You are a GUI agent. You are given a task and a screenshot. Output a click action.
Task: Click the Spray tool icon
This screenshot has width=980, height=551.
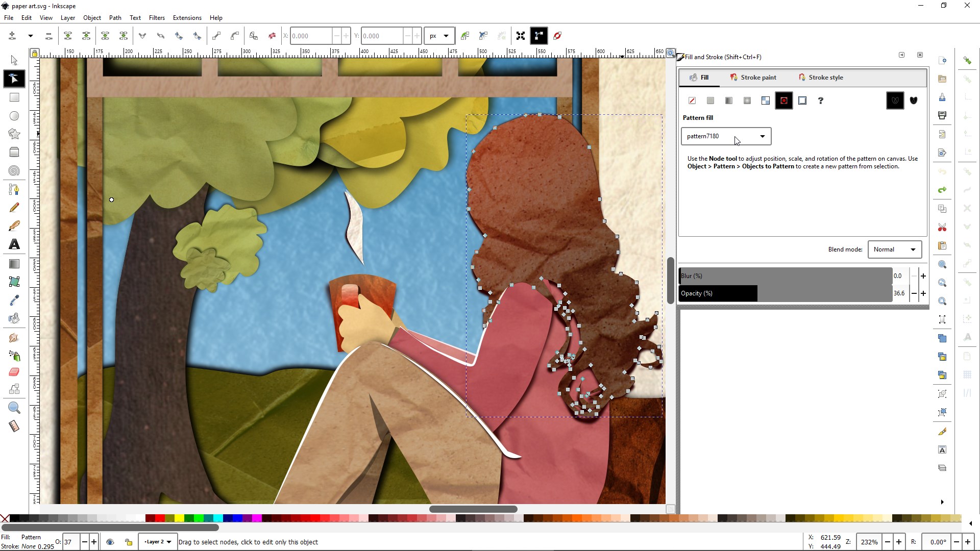tap(14, 355)
